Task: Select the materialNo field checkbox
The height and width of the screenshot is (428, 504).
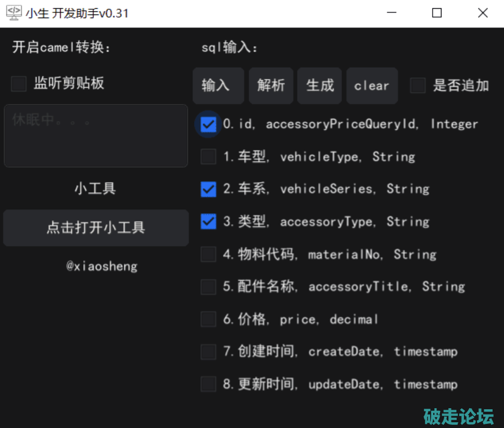Action: (x=209, y=254)
